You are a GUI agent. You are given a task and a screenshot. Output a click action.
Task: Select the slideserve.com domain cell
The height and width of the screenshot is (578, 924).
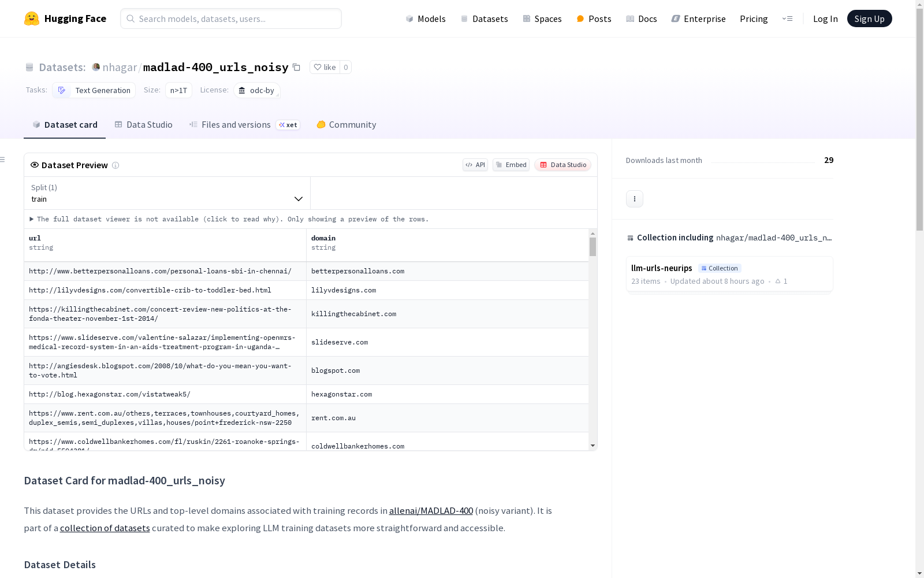coord(448,342)
